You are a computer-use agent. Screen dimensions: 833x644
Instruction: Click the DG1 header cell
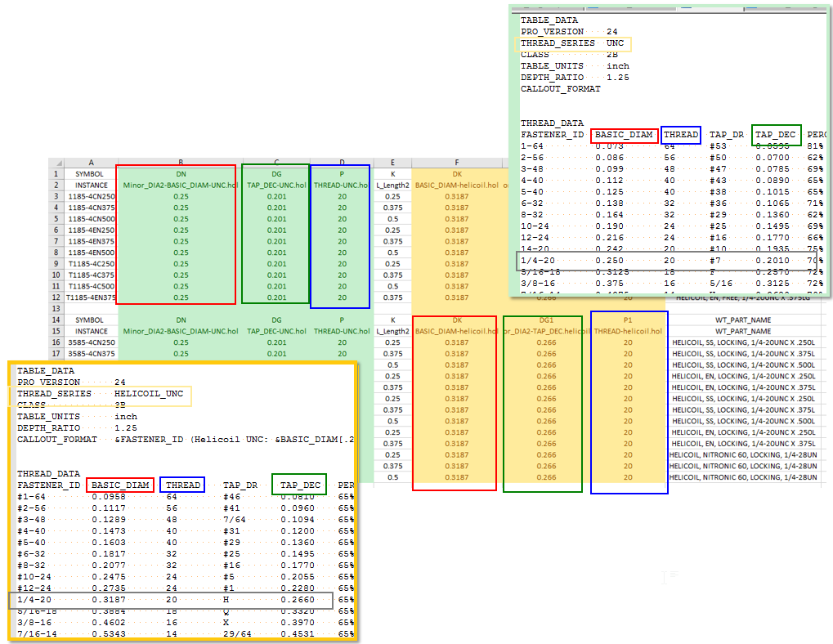click(x=546, y=320)
